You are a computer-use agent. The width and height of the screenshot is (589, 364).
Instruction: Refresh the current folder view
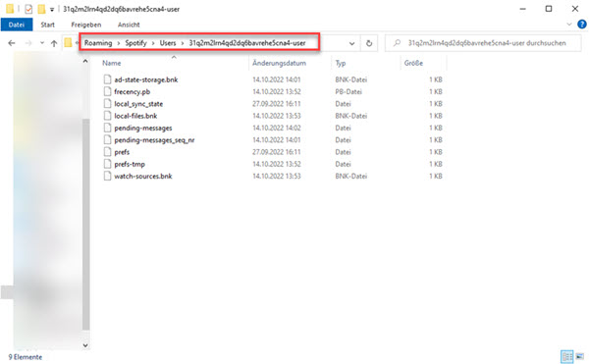[369, 43]
